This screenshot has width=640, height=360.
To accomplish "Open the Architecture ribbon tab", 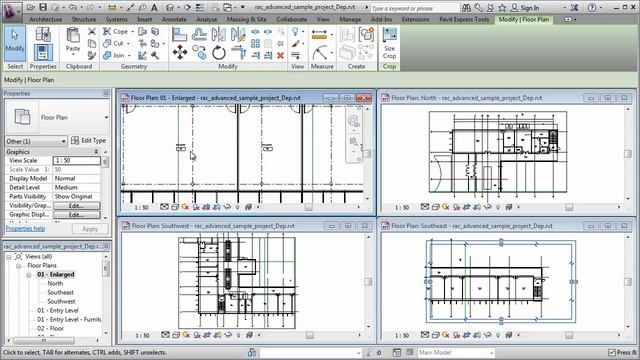I will 46,19.
